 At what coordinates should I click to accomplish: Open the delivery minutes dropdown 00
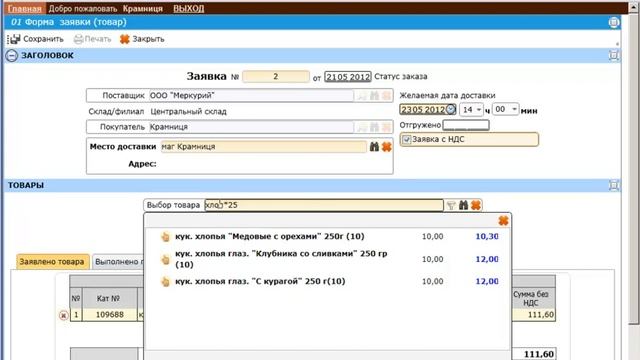coord(505,109)
